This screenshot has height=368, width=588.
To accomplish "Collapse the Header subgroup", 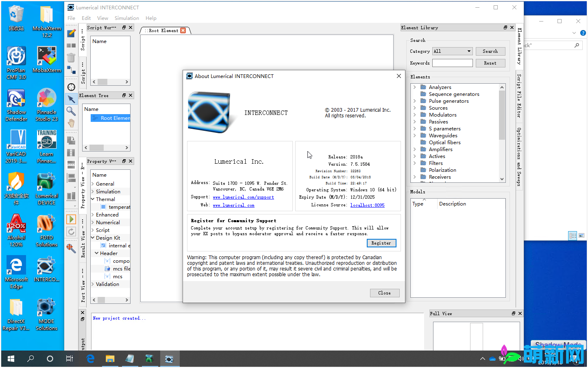I will (97, 253).
